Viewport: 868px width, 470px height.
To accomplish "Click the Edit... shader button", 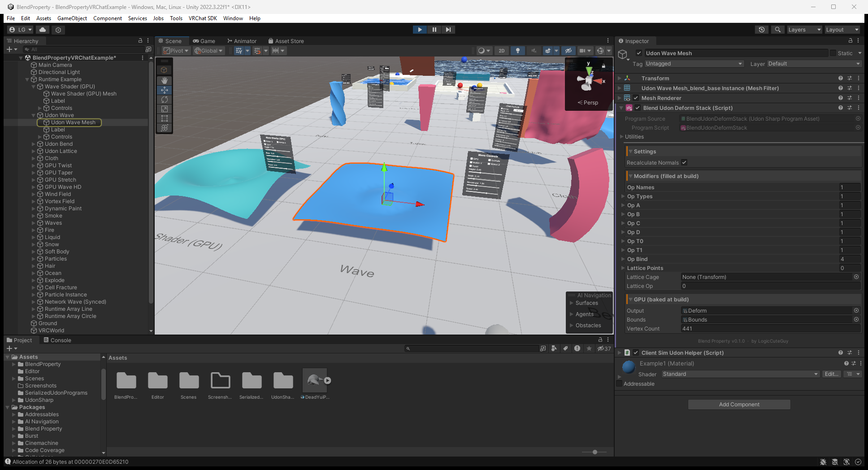I will click(832, 374).
